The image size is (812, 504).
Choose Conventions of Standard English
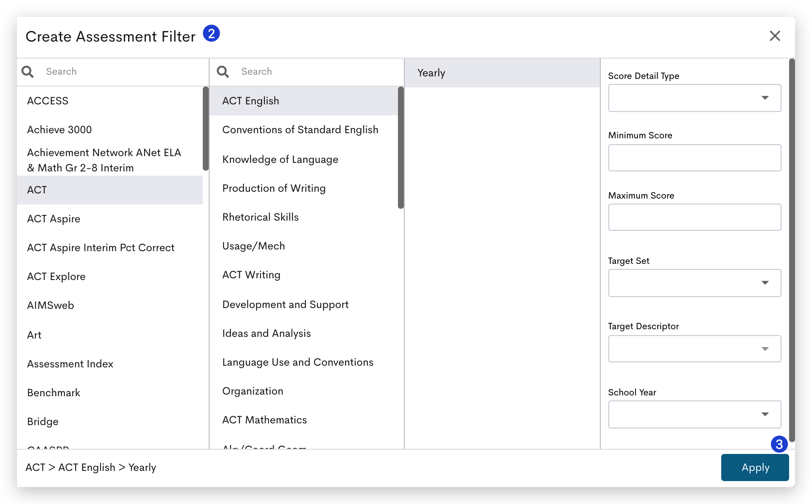pyautogui.click(x=304, y=130)
